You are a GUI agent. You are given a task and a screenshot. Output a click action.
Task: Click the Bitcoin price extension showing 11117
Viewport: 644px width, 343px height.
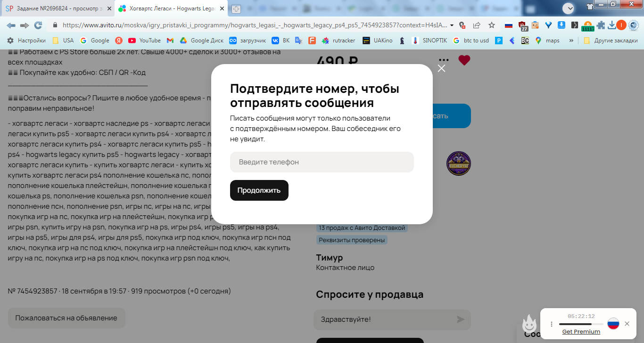(587, 26)
